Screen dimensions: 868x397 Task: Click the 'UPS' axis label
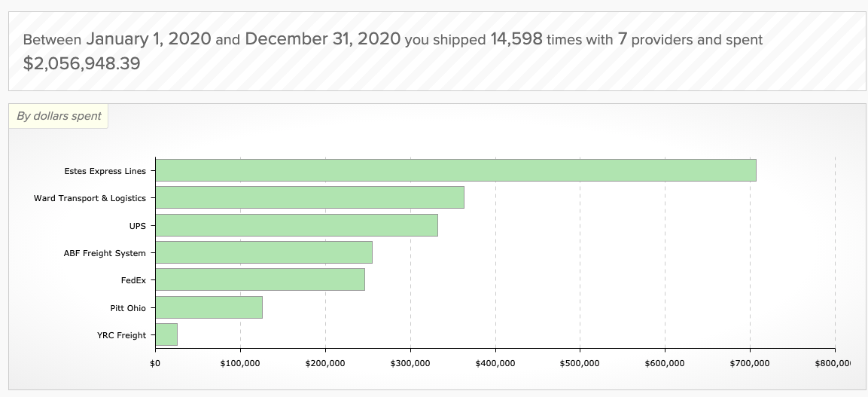(x=138, y=226)
